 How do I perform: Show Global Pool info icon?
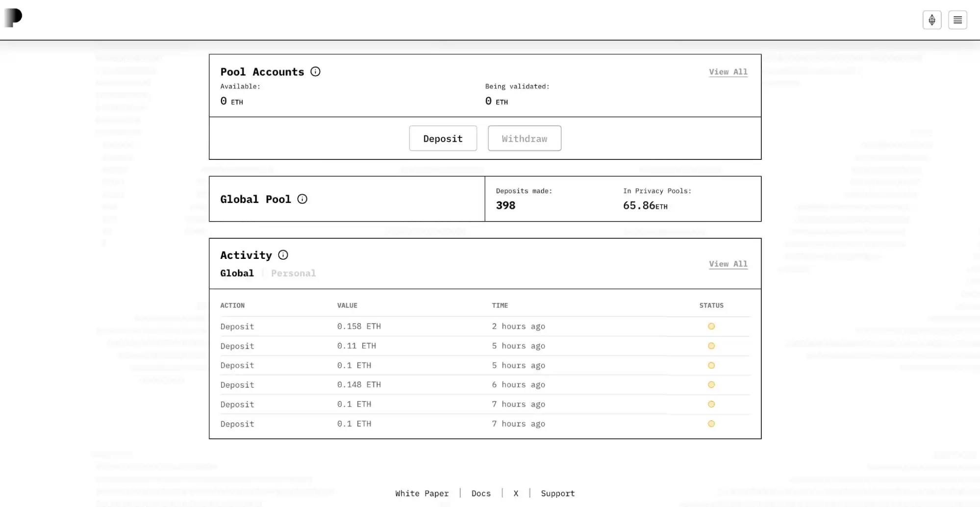pyautogui.click(x=302, y=199)
